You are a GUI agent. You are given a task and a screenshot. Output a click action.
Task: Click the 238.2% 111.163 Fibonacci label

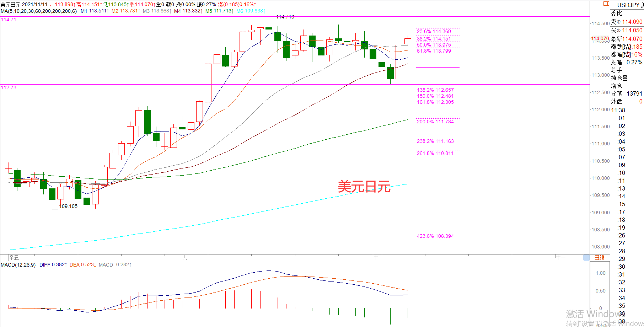pos(435,141)
